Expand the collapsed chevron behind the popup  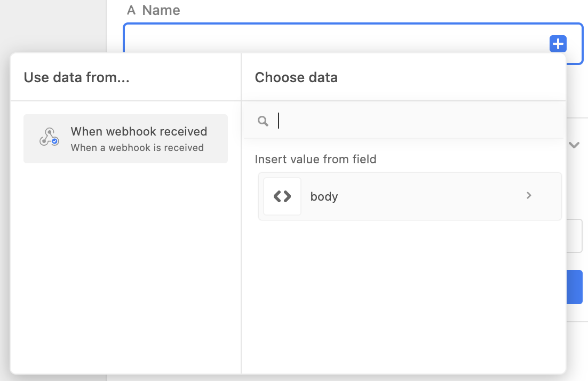click(574, 145)
